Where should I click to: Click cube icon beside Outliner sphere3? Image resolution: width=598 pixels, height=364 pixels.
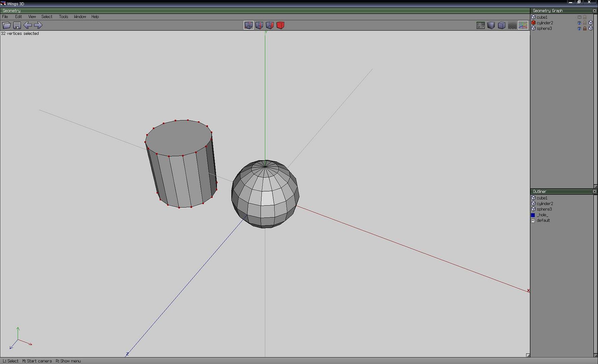[534, 209]
